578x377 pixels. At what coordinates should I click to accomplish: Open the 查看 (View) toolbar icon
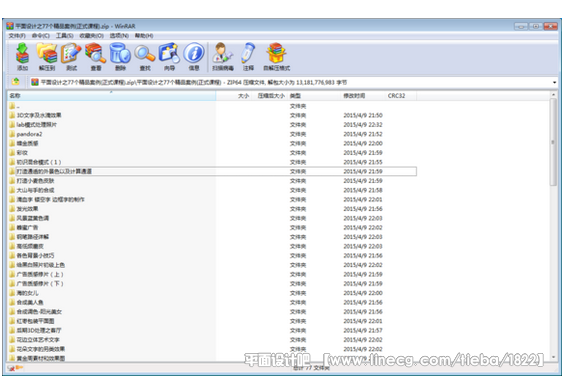[x=96, y=56]
